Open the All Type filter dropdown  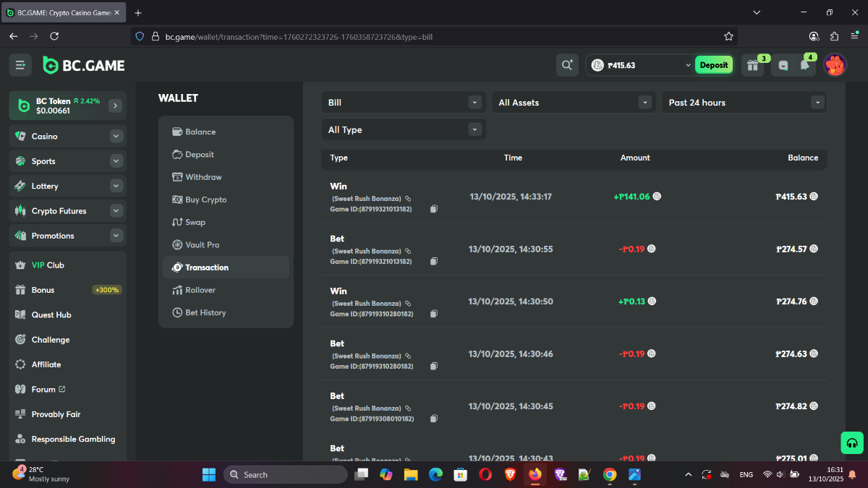[403, 130]
